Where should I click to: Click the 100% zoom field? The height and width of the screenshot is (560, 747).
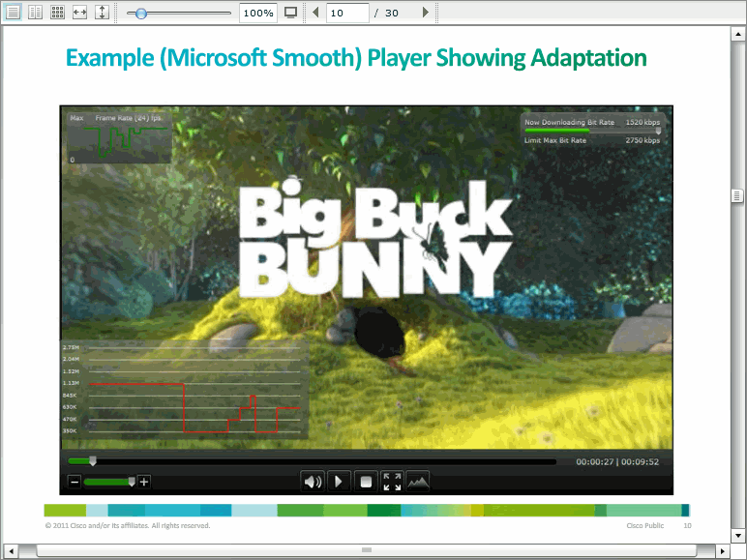[258, 13]
